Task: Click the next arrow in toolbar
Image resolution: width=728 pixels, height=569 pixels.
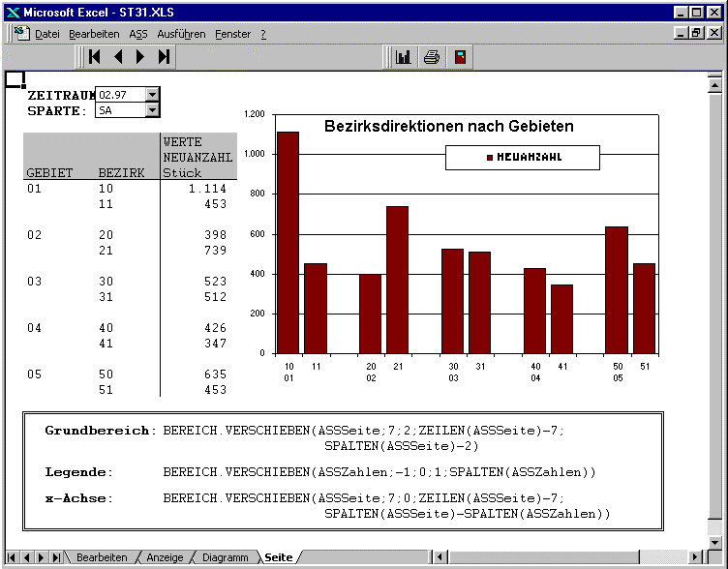Action: tap(141, 57)
